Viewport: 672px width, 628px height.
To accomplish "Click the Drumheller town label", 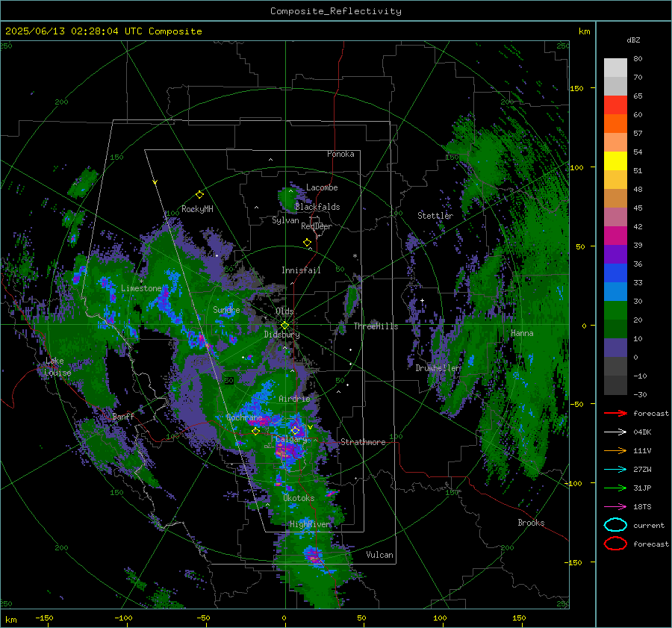I will (438, 368).
